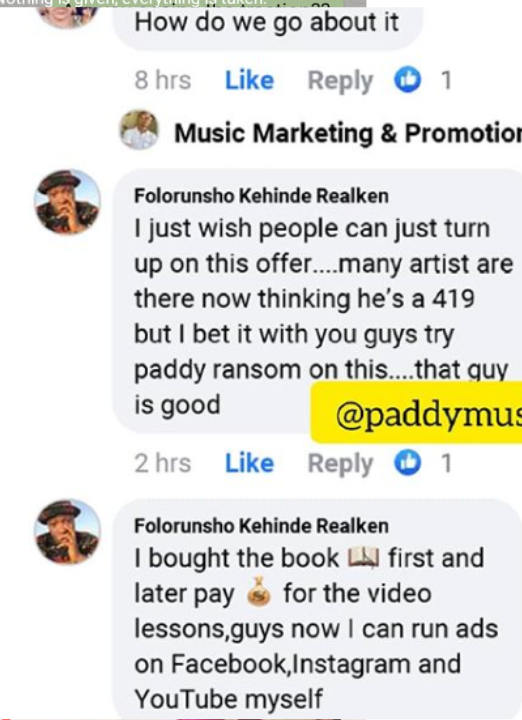Reply to the "How do we go about it" comment
Screen dimensions: 522x720
[340, 81]
